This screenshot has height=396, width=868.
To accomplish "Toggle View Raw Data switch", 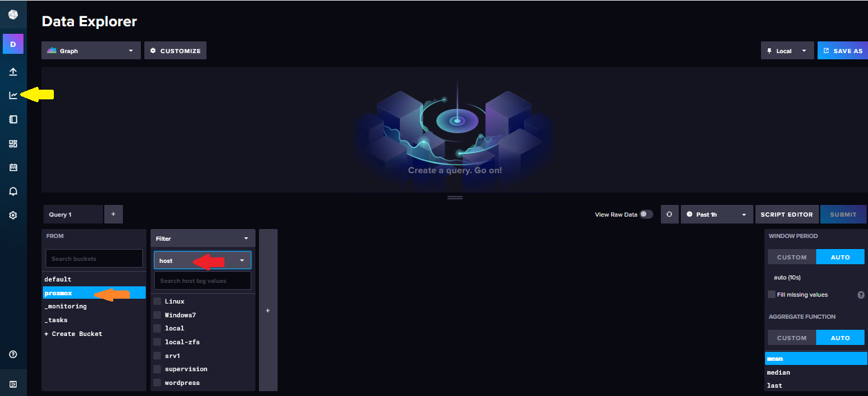I will click(646, 215).
